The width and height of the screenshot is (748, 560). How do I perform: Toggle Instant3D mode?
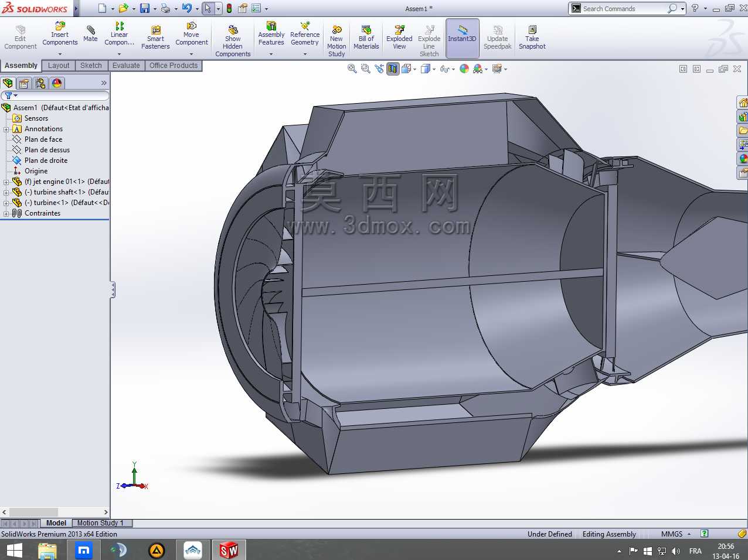tap(463, 37)
